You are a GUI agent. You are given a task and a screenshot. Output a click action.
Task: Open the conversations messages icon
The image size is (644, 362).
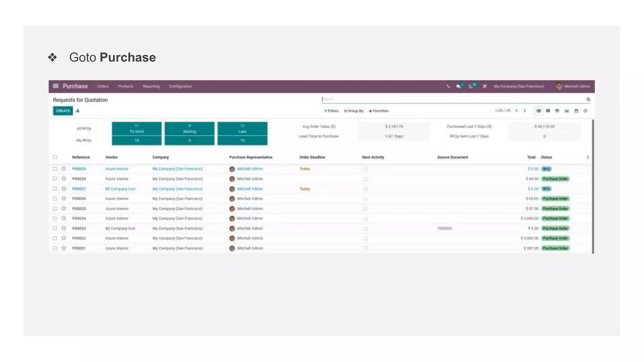tap(459, 86)
